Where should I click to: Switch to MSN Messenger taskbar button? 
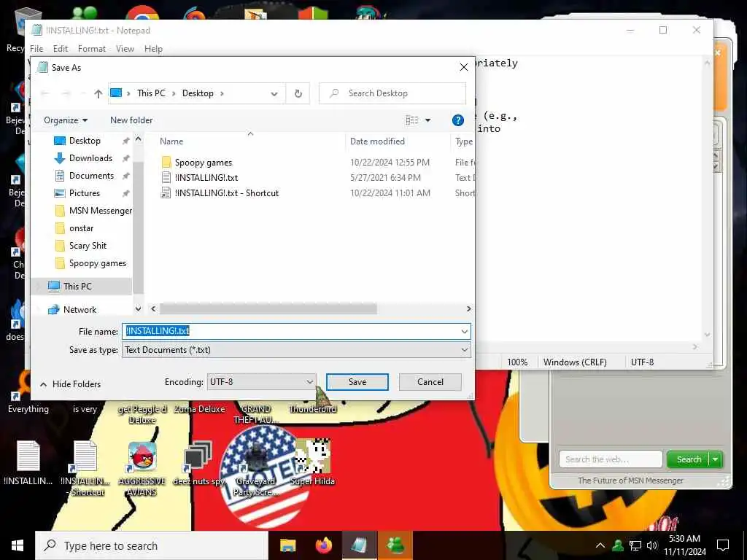click(x=395, y=545)
